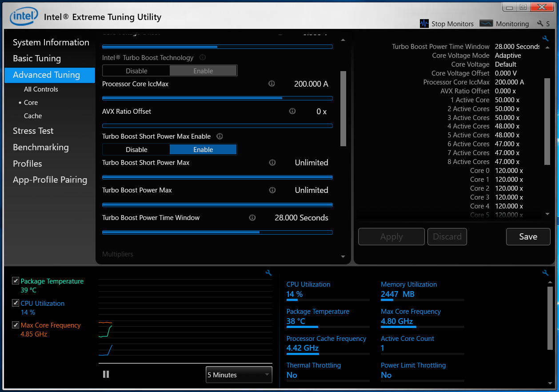Click scroll-down arrow of tuning controls panel

pyautogui.click(x=343, y=256)
